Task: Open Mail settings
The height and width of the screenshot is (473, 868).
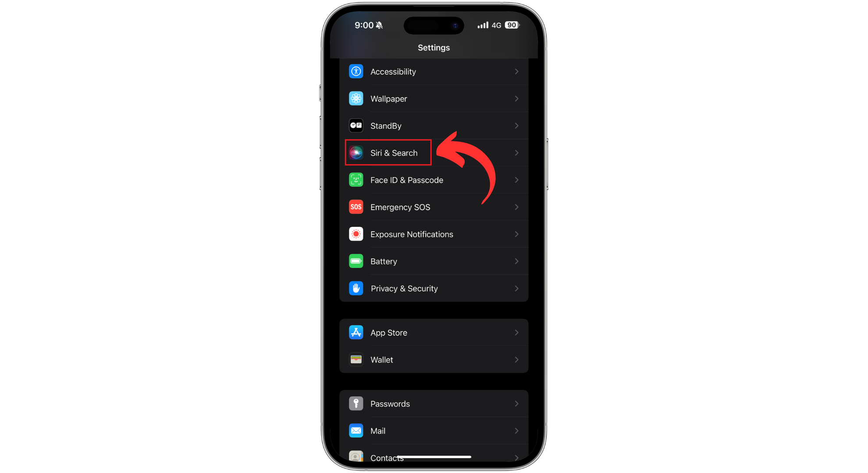Action: tap(434, 431)
